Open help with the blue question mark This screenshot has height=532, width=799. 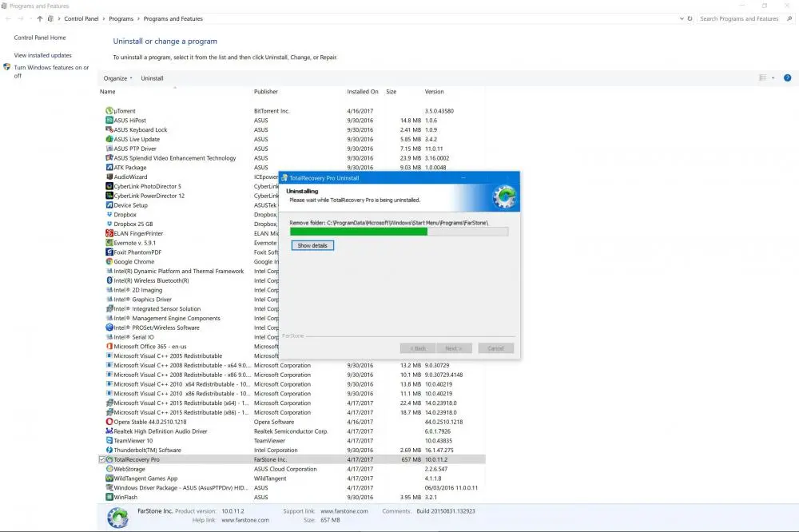(x=787, y=78)
